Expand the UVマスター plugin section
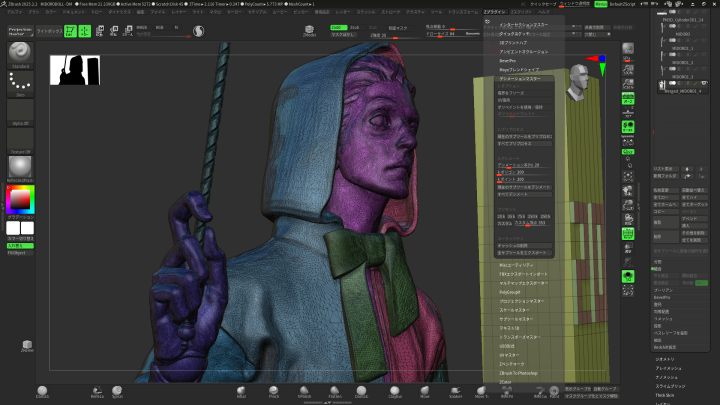The image size is (720, 405). click(509, 355)
